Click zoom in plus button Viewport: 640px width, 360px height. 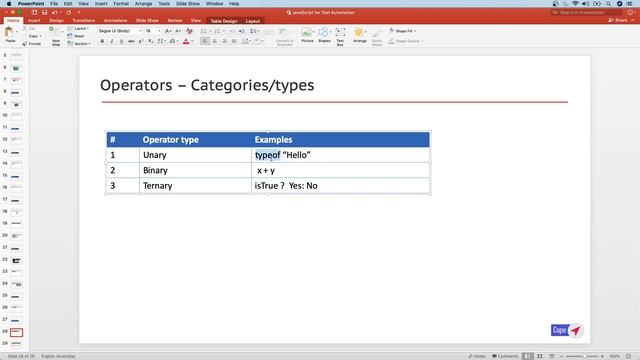tap(602, 356)
